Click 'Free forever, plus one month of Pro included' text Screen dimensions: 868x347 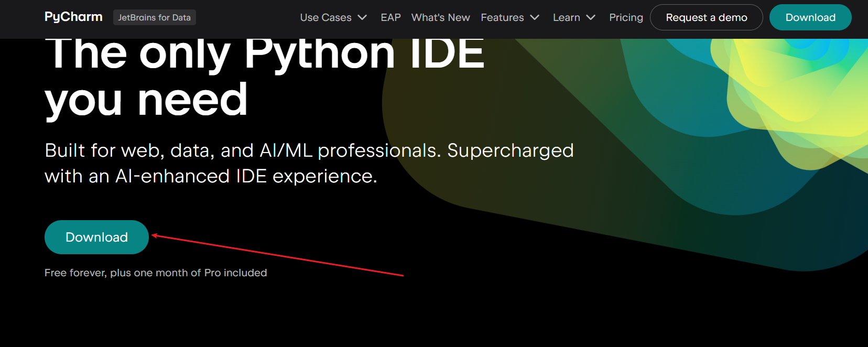[x=156, y=273]
